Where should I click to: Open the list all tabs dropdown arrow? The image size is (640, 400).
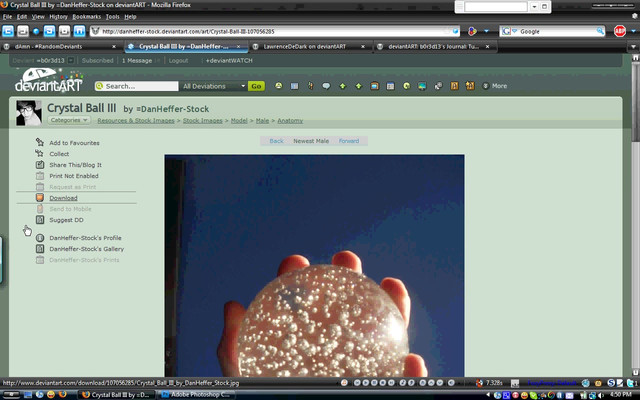(x=633, y=47)
